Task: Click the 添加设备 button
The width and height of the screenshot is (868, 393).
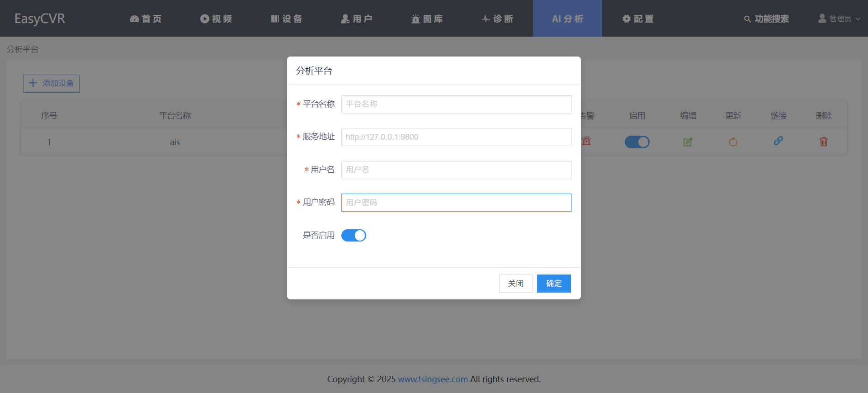Action: point(51,84)
